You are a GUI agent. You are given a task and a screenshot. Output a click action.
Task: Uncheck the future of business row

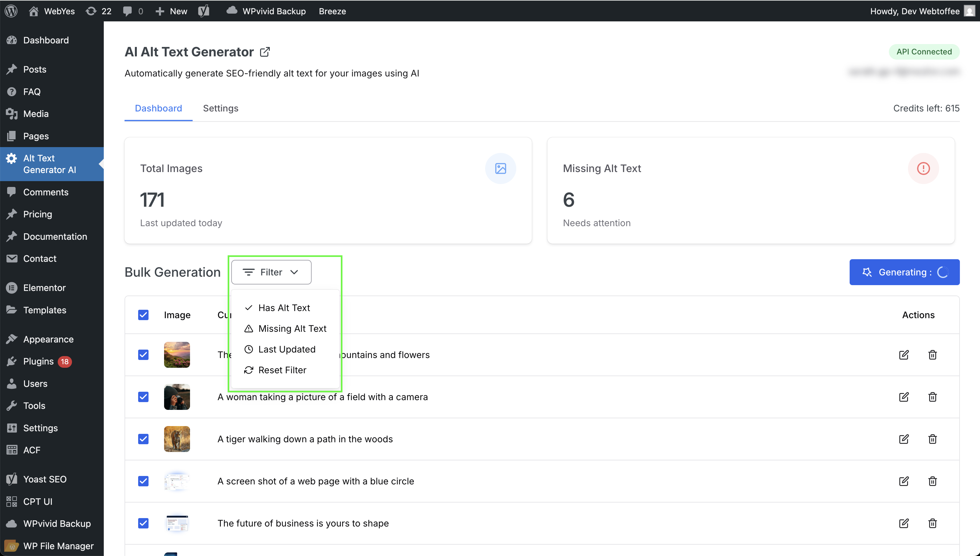143,523
